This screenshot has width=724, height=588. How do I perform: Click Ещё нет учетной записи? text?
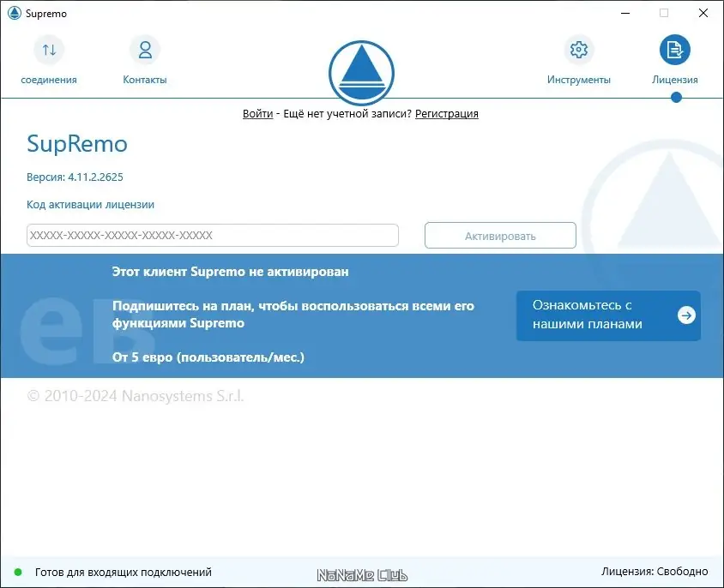pyautogui.click(x=347, y=113)
